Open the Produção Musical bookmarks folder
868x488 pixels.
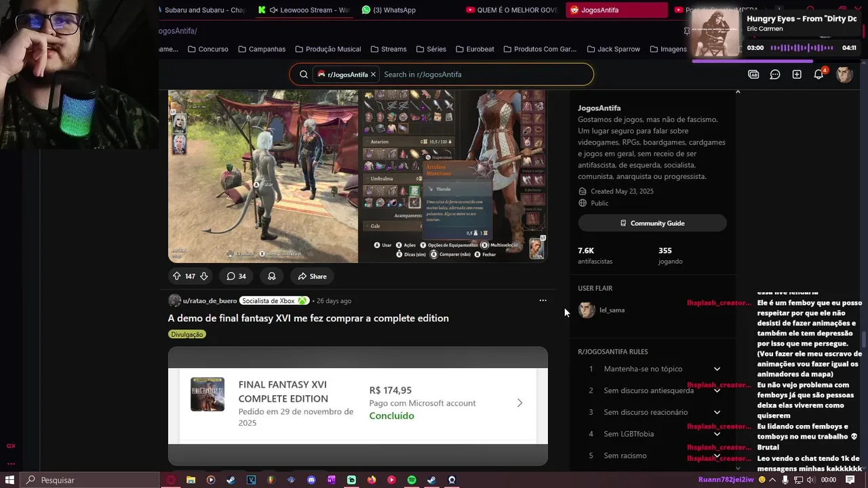point(327,49)
